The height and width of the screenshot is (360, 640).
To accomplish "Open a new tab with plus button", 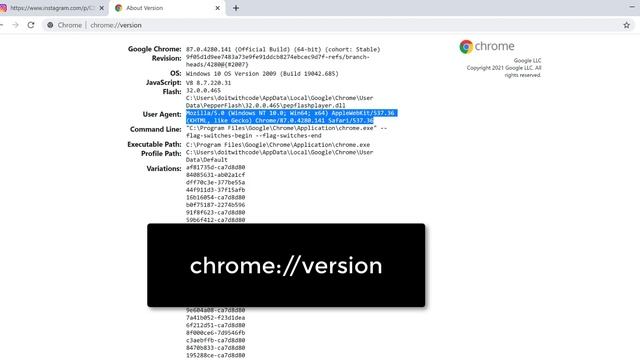I will tap(236, 8).
